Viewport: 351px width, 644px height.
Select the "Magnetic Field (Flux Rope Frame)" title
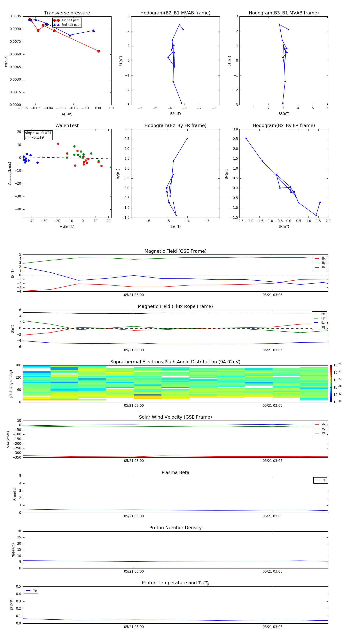point(175,307)
